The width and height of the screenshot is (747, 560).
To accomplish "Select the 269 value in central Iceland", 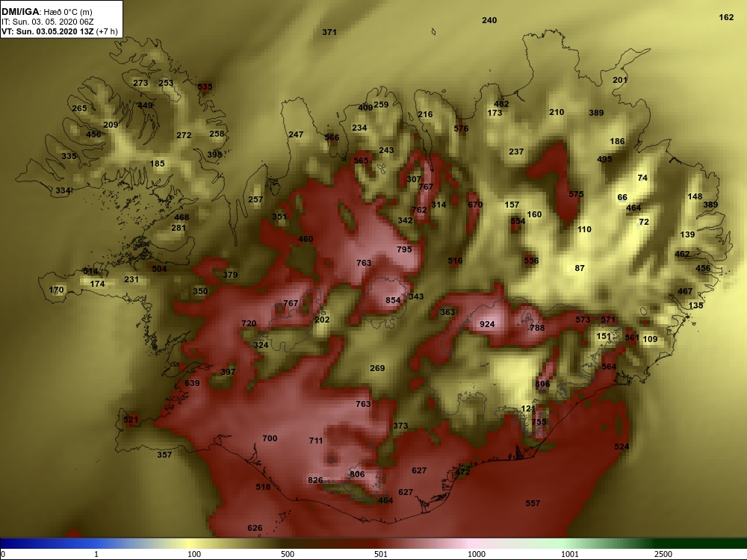I will tap(377, 368).
